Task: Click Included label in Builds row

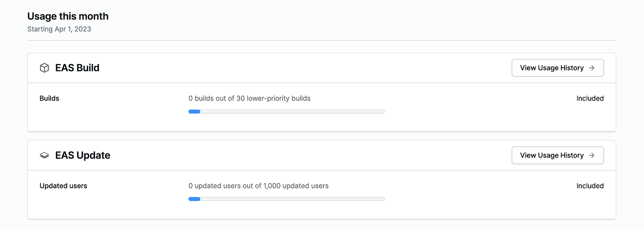Action: 590,99
